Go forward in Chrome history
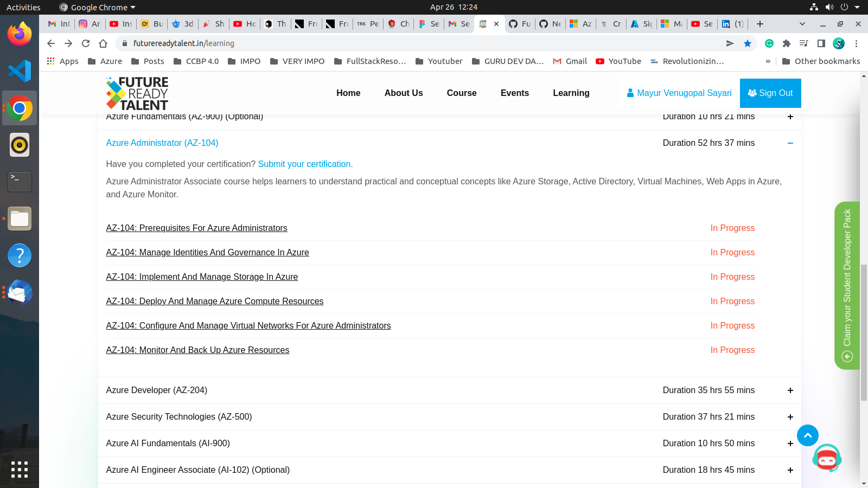The width and height of the screenshot is (868, 488). [x=68, y=43]
